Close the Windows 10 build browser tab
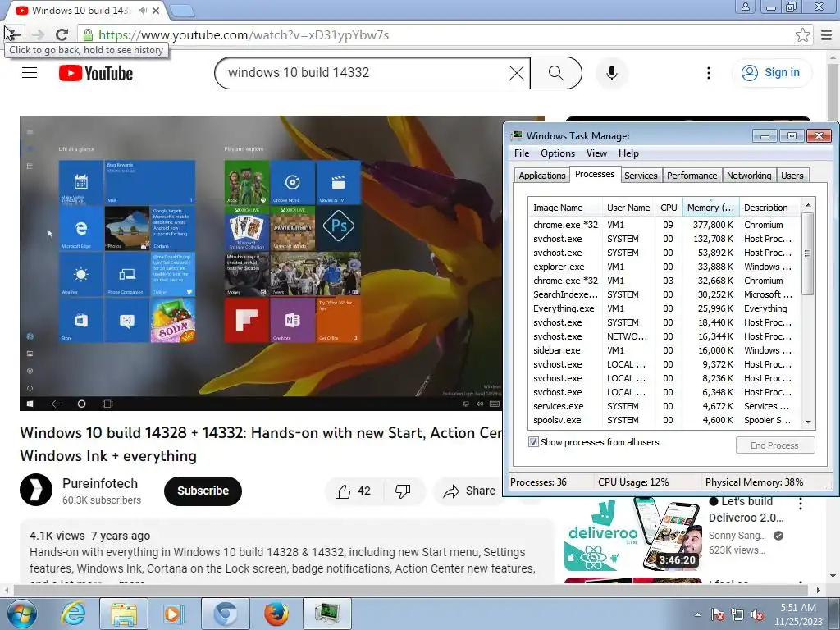Viewport: 840px width, 630px height. pyautogui.click(x=156, y=10)
